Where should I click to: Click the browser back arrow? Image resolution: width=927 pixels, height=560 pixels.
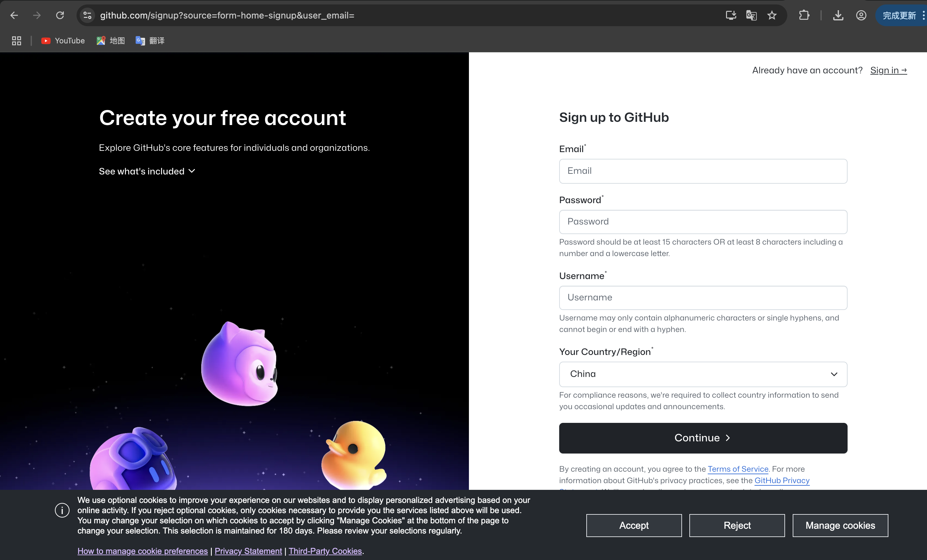(x=14, y=15)
